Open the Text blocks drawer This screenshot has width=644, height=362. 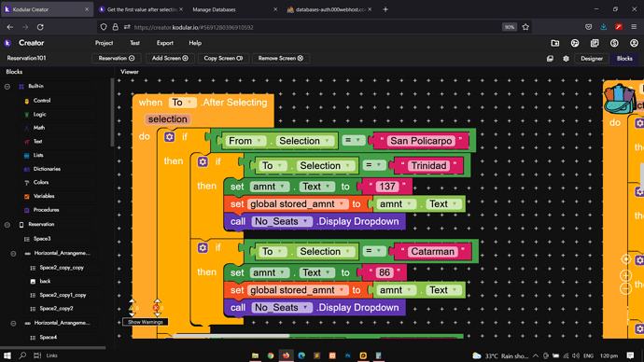tap(37, 142)
